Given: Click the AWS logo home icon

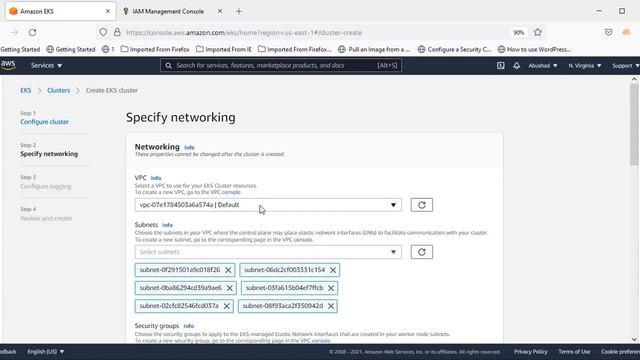Looking at the screenshot, I should pos(8,65).
